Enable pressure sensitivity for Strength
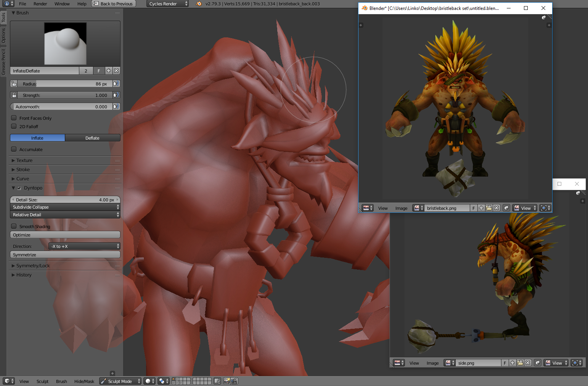 point(116,95)
